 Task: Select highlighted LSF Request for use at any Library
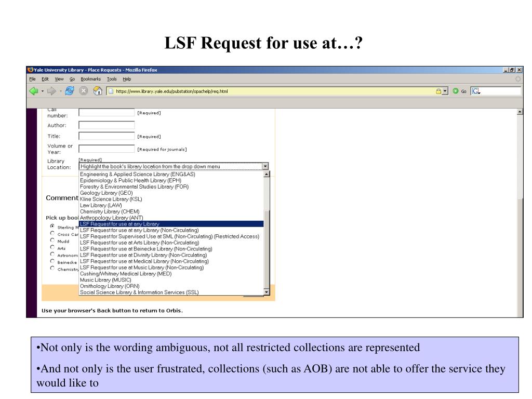(171, 224)
